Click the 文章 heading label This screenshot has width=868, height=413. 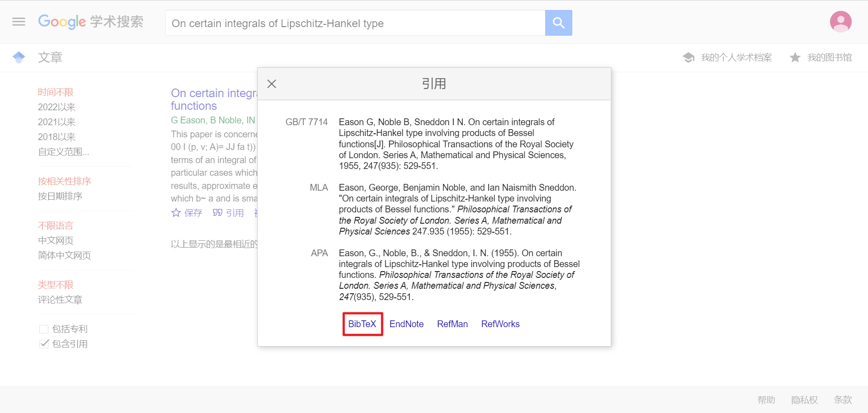click(x=50, y=57)
